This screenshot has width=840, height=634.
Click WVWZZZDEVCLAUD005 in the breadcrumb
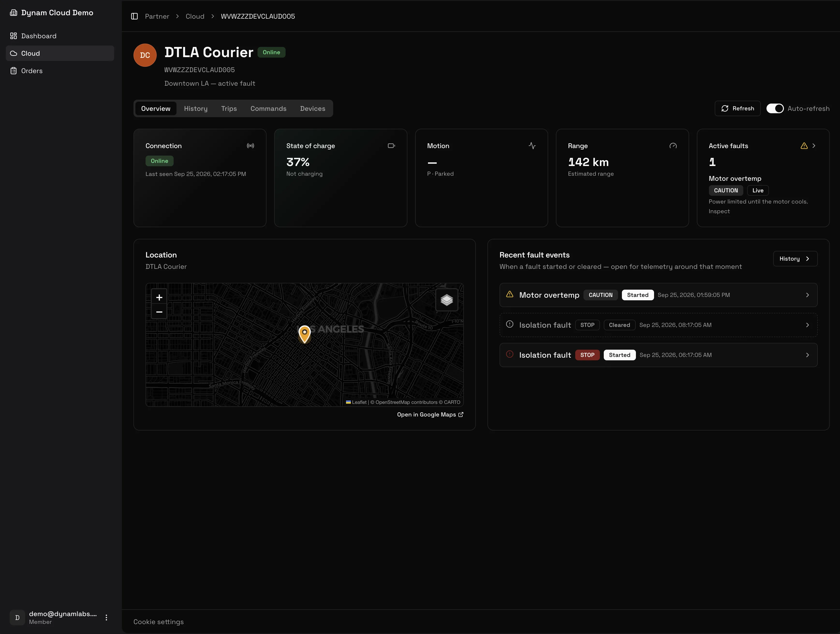[x=258, y=16]
